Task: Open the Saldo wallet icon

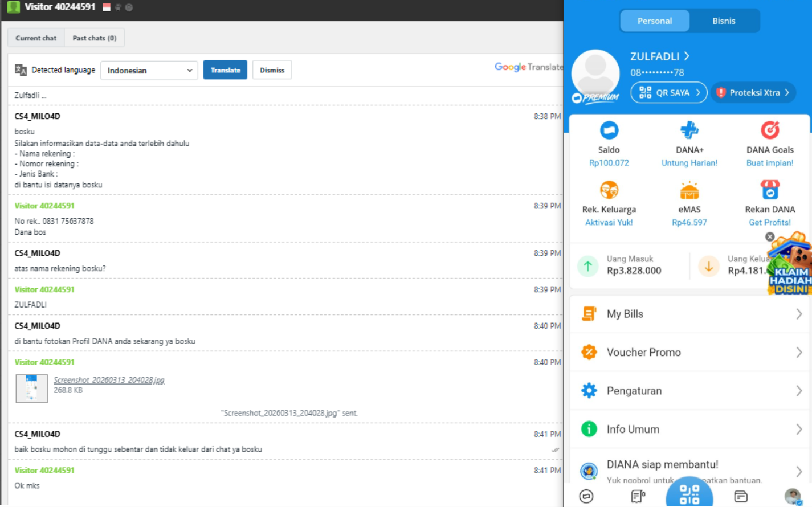Action: pyautogui.click(x=609, y=130)
